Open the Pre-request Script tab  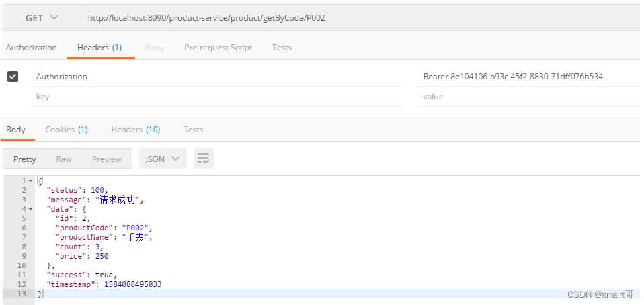218,48
